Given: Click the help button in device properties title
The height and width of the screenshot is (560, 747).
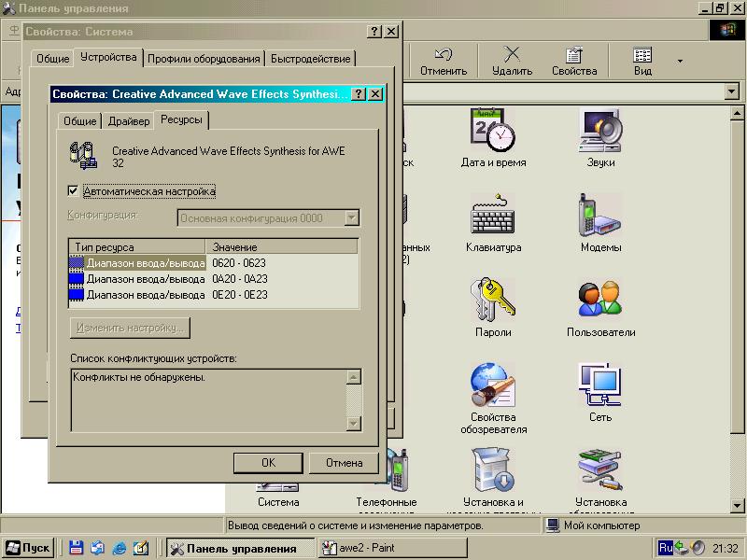Looking at the screenshot, I should tap(359, 94).
